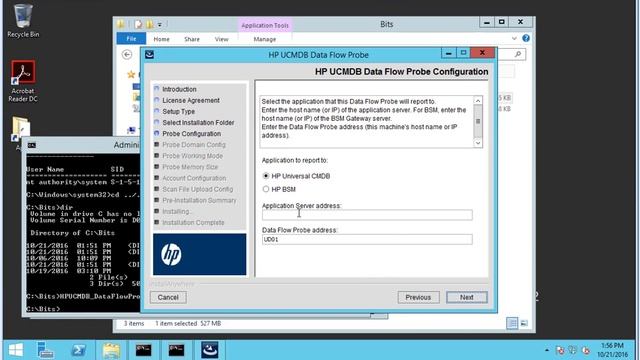The width and height of the screenshot is (640, 360).
Task: Switch to details view in Bits window
Action: (x=512, y=323)
